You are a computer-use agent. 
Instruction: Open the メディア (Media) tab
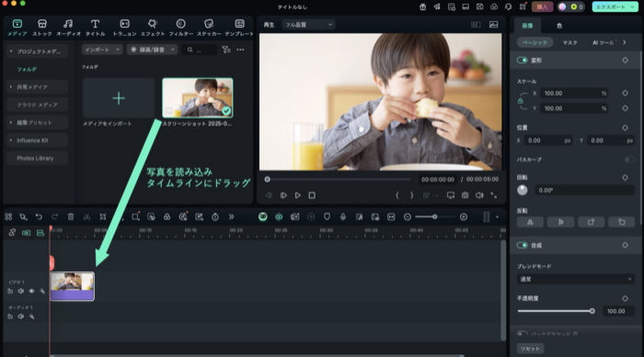[x=17, y=28]
